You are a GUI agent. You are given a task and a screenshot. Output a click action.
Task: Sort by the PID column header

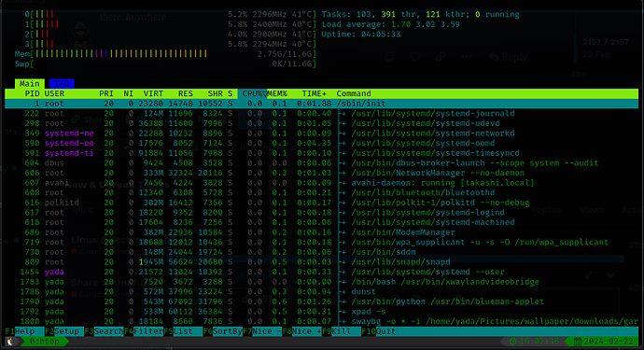32,93
